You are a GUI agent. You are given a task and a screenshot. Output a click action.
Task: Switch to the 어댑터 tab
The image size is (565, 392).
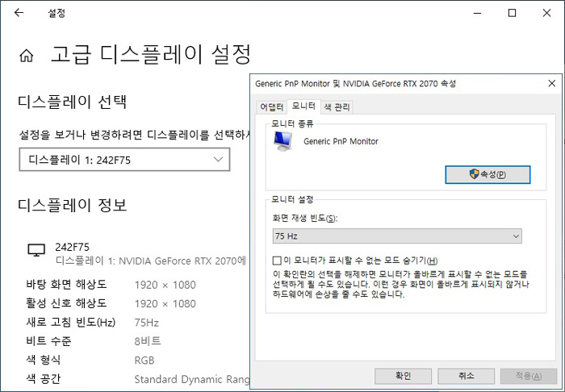[x=272, y=107]
